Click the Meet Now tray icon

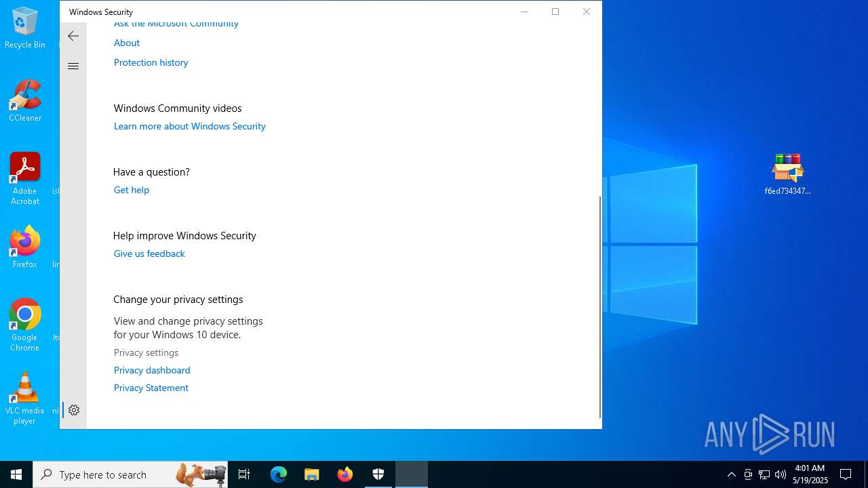[x=748, y=474]
